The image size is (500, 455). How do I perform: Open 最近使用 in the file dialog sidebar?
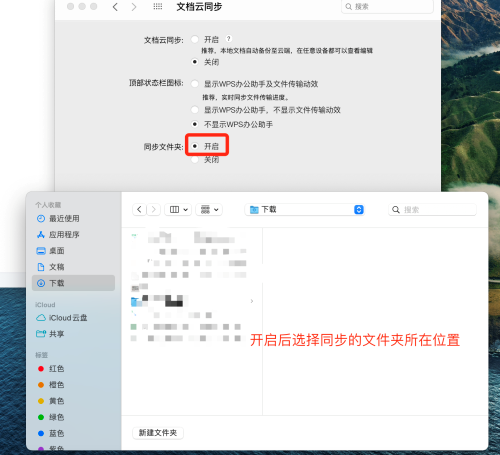coord(73,219)
